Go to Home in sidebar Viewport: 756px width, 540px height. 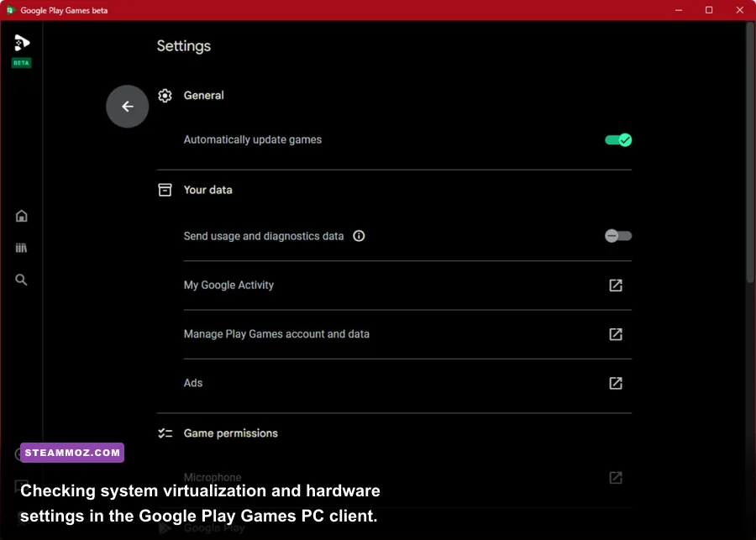(x=21, y=216)
